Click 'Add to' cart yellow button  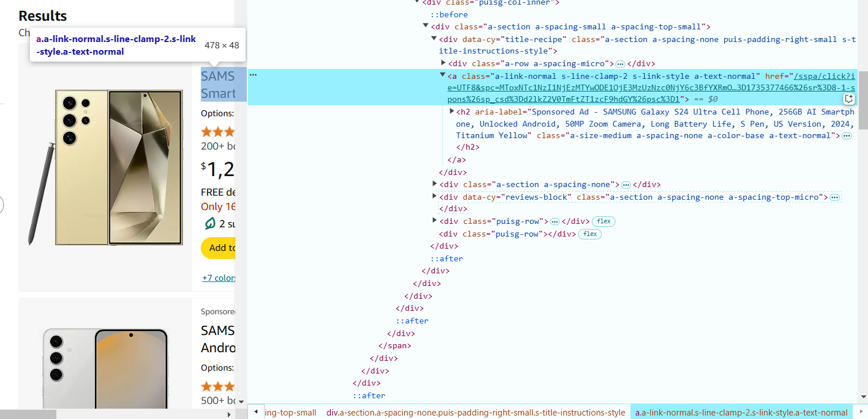[219, 247]
